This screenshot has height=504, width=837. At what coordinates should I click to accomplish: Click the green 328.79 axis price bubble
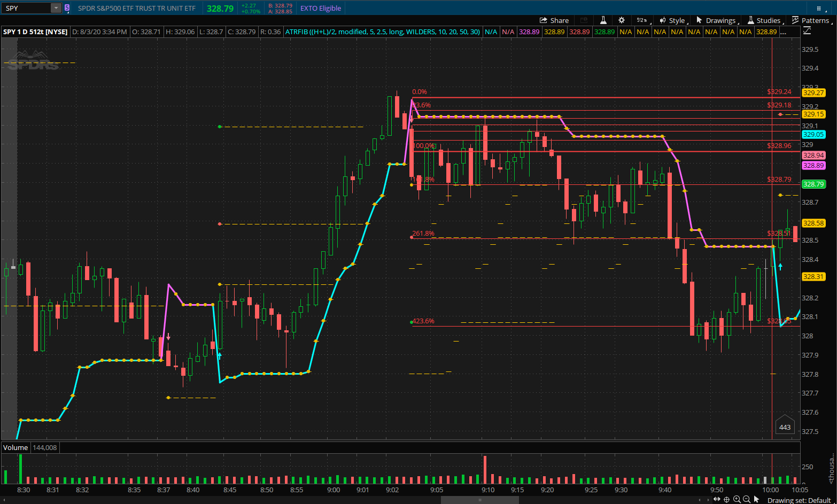pos(813,184)
